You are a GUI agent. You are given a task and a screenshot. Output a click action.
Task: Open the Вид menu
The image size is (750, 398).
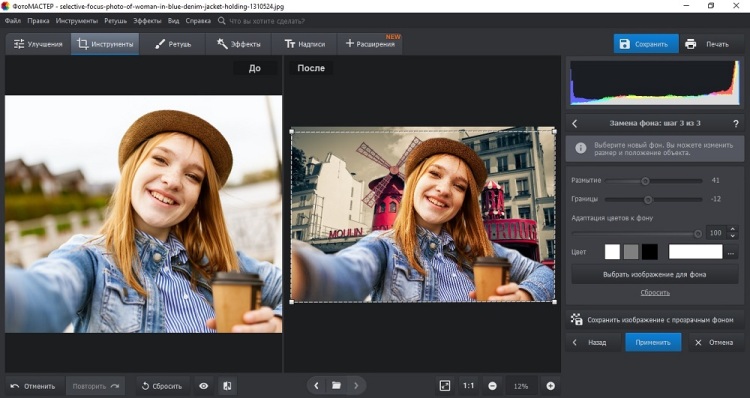point(174,21)
